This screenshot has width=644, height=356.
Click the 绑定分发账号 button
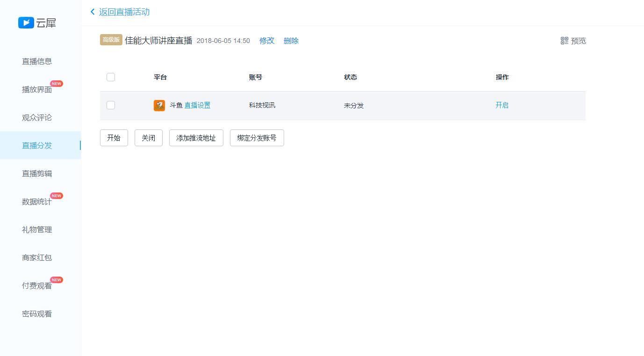tap(257, 138)
